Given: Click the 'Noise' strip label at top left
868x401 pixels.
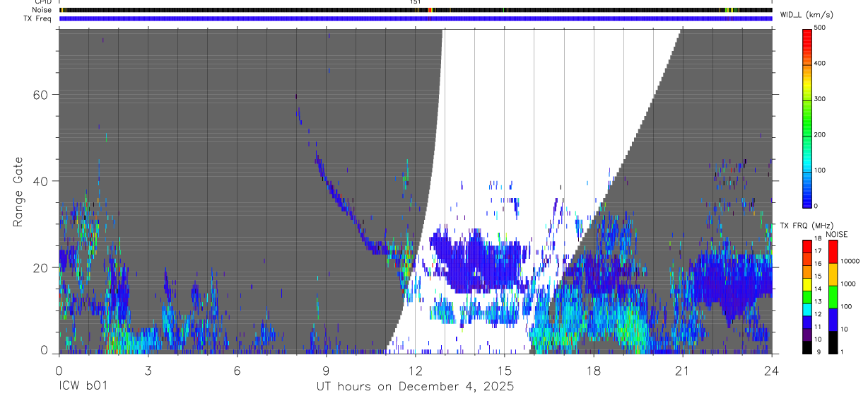Looking at the screenshot, I should (x=42, y=10).
